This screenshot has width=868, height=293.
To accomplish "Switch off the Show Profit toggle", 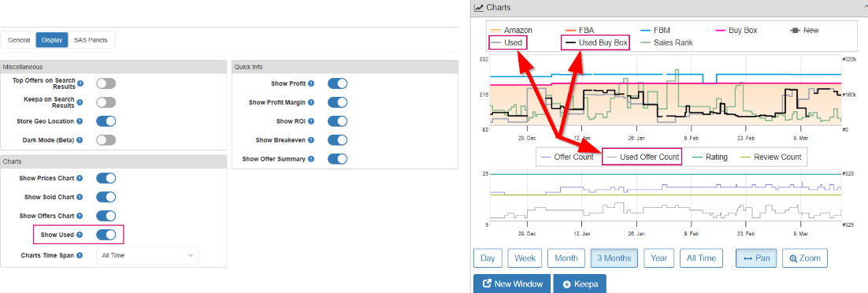I will pyautogui.click(x=337, y=83).
